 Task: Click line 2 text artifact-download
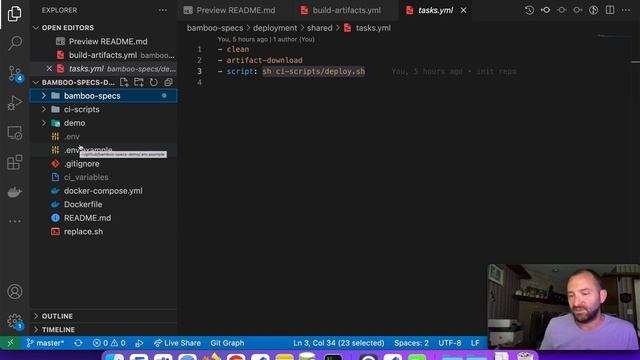pyautogui.click(x=264, y=60)
